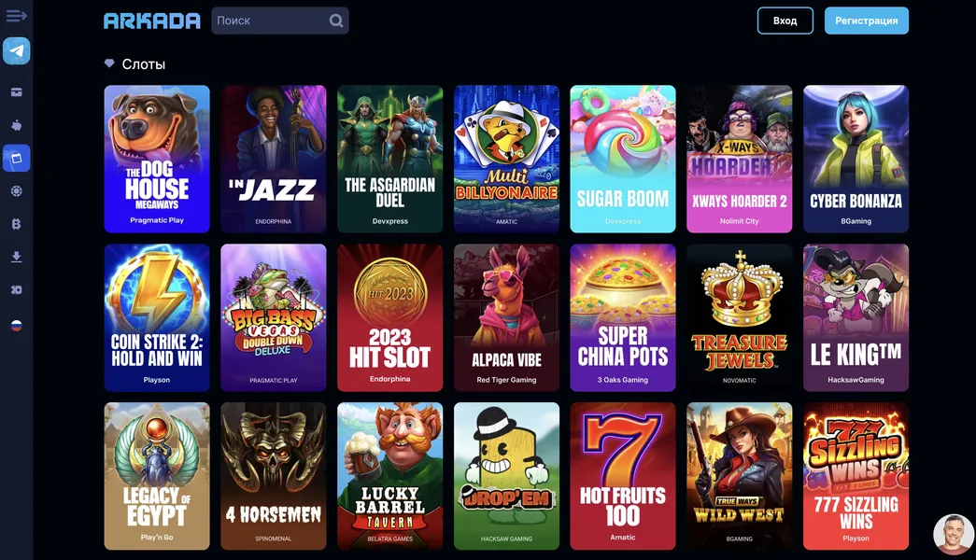This screenshot has height=560, width=976.
Task: Go to the ARKADA logo home link
Action: (152, 21)
